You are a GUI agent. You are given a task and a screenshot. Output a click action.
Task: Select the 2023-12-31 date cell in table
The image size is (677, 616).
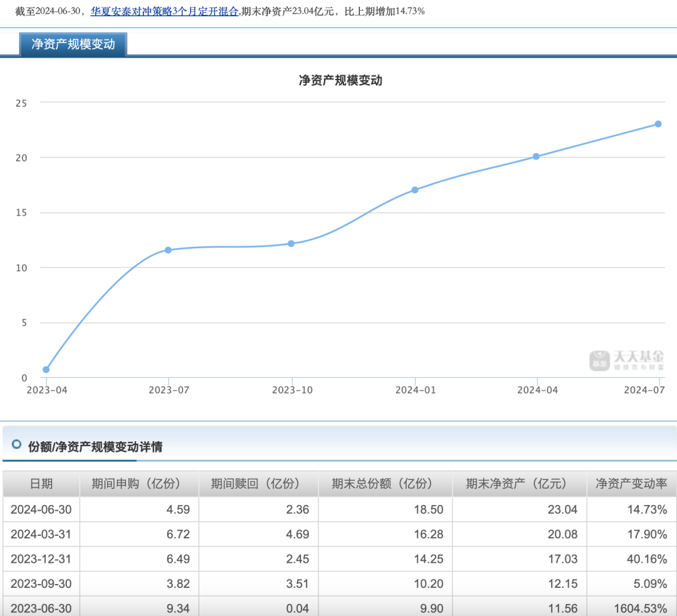pos(41,559)
